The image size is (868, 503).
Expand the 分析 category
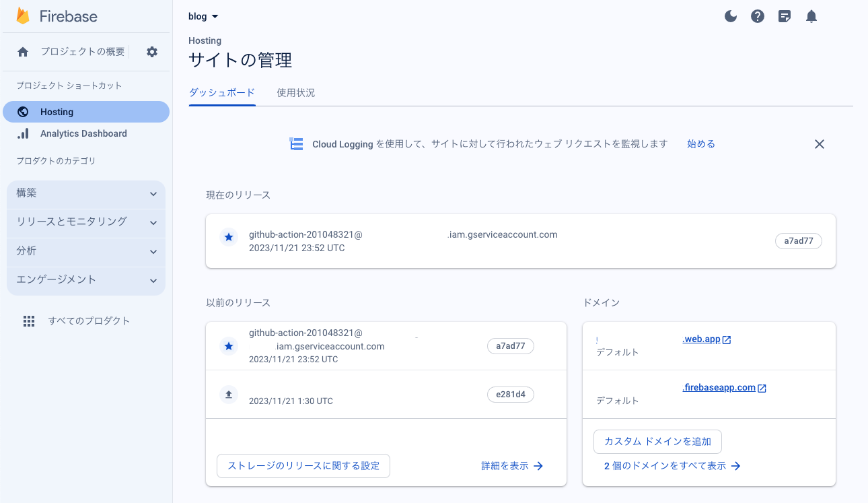(x=86, y=251)
